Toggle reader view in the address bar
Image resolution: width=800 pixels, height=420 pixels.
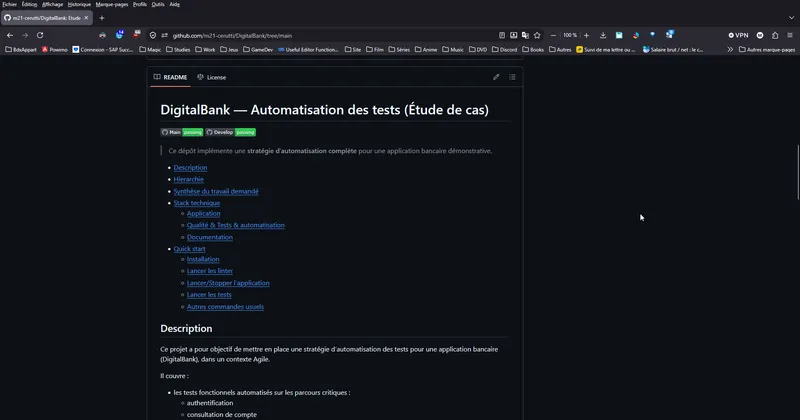click(x=502, y=35)
